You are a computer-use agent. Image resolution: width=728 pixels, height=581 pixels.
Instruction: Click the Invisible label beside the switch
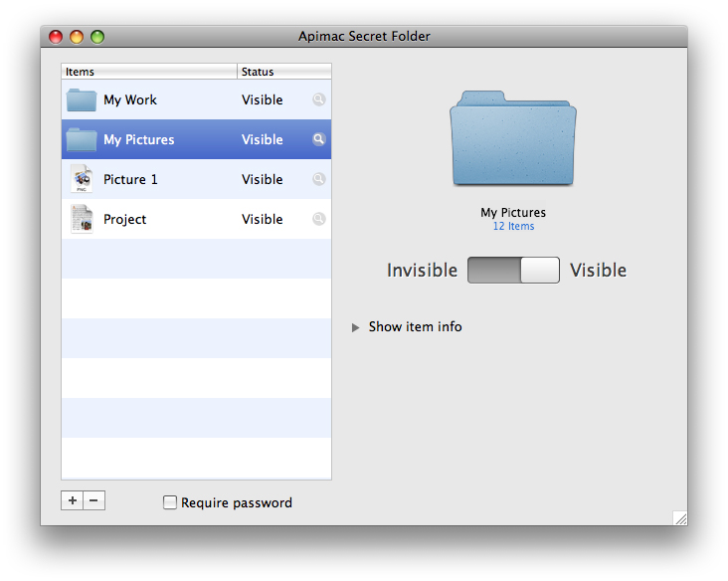click(422, 271)
